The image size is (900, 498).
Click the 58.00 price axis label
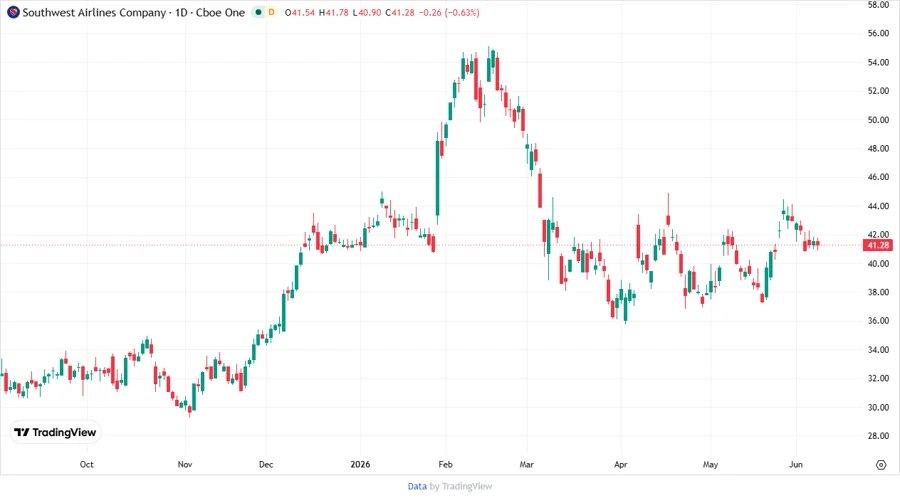[878, 5]
